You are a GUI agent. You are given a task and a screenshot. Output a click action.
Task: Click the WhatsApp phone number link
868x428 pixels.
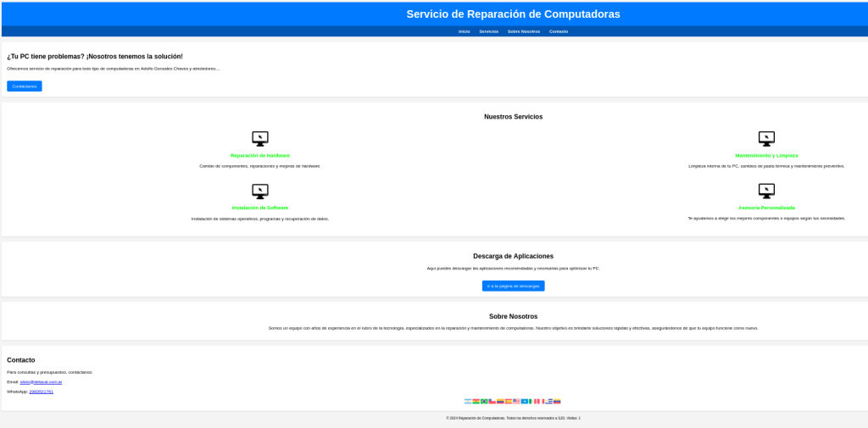tap(41, 392)
